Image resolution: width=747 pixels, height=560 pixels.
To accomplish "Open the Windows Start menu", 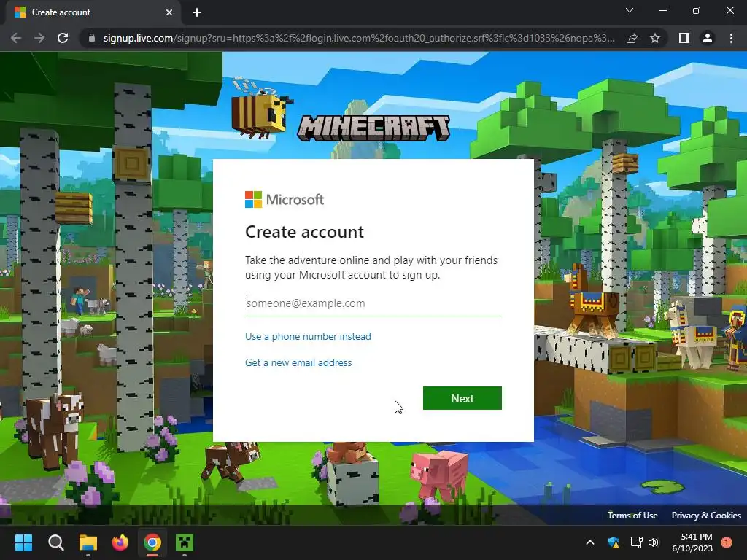I will (x=23, y=542).
